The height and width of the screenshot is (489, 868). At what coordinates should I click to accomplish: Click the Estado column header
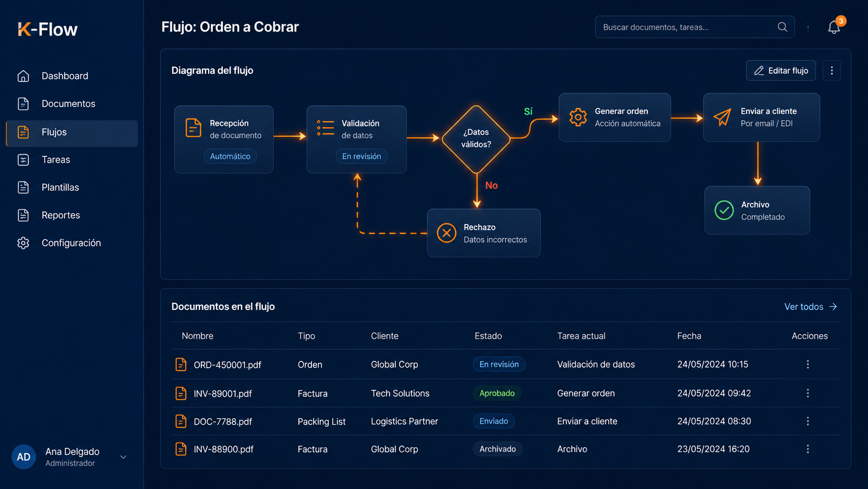tap(488, 336)
